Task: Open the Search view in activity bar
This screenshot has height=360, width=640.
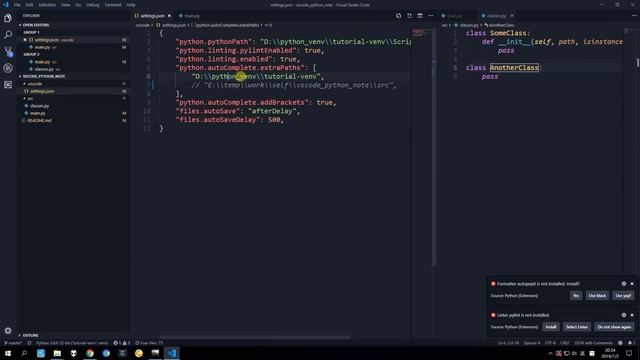Action: [8, 35]
